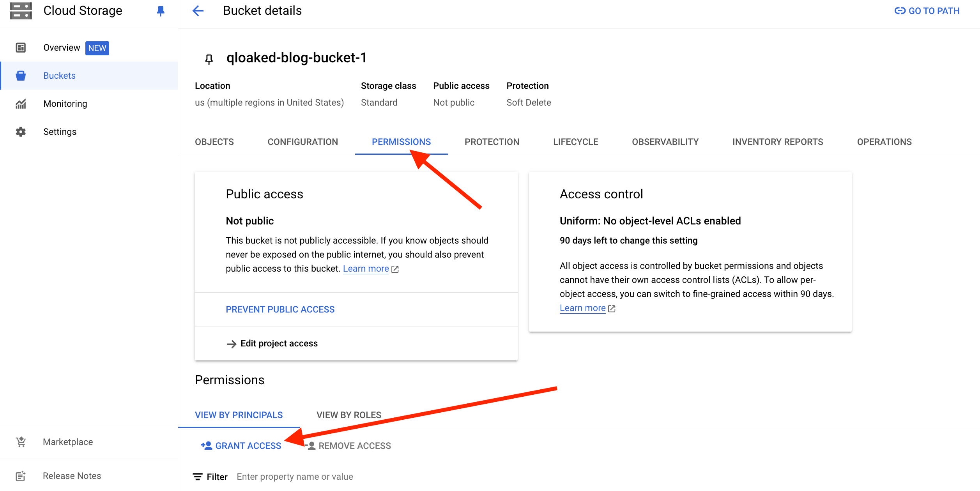Viewport: 980px width, 491px height.
Task: Select the Lifecycle tab
Action: coord(576,142)
